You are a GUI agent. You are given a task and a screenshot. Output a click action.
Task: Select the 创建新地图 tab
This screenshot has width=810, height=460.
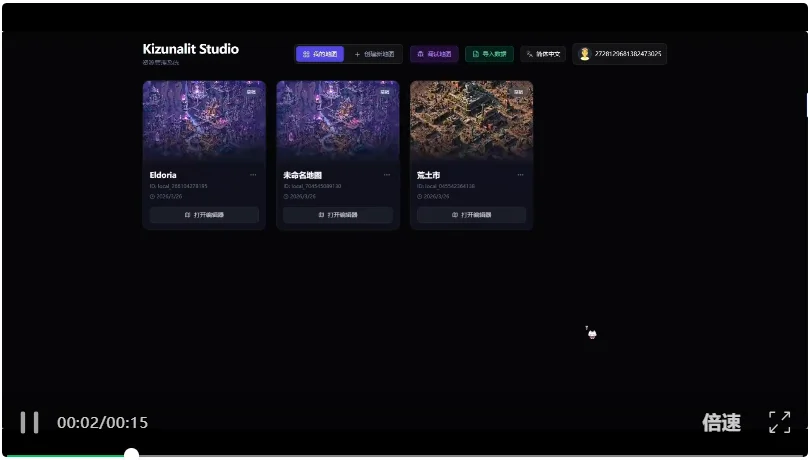pos(375,54)
